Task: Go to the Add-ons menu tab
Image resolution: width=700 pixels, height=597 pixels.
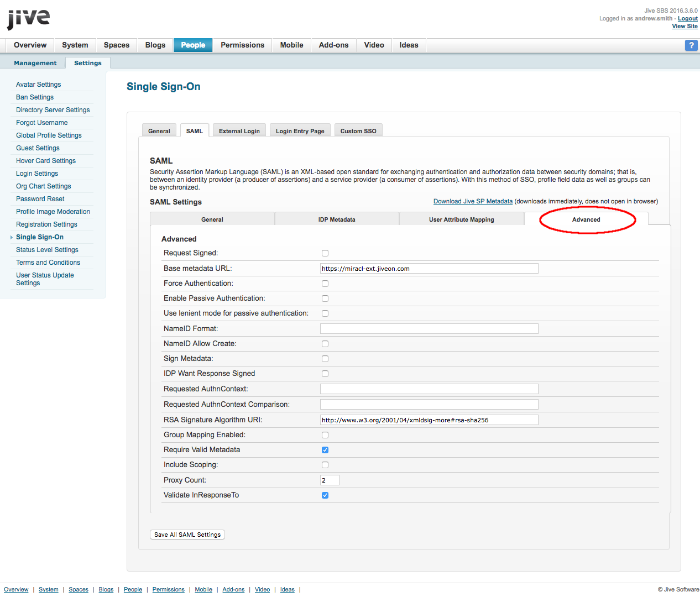Action: coord(333,45)
